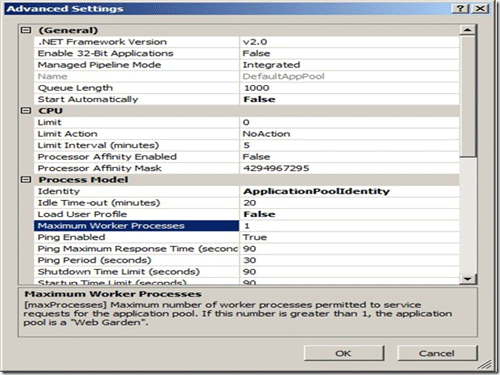Viewport: 500px width, 375px height.
Task: Close the Advanced Settings dialog
Action: click(480, 8)
